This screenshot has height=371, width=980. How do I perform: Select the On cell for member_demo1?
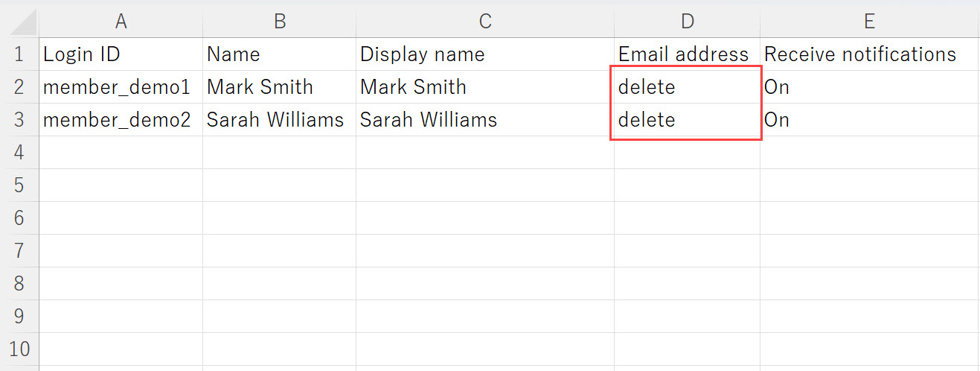click(x=869, y=87)
